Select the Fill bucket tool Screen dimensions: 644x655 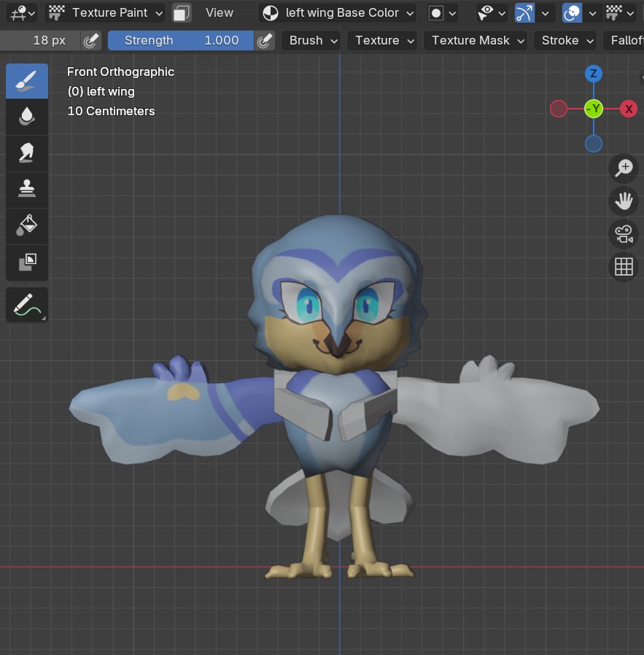pos(27,226)
